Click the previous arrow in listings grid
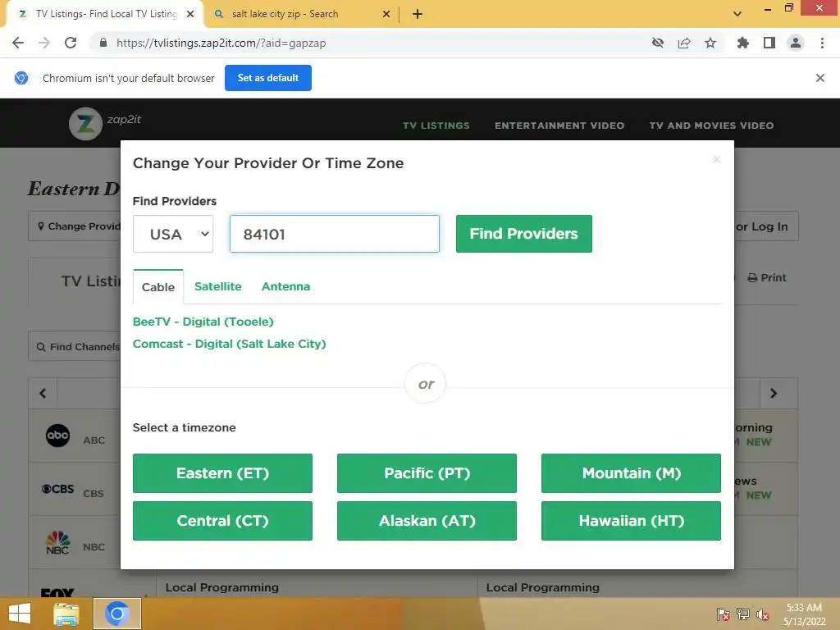Viewport: 840px width, 630px height. point(43,393)
